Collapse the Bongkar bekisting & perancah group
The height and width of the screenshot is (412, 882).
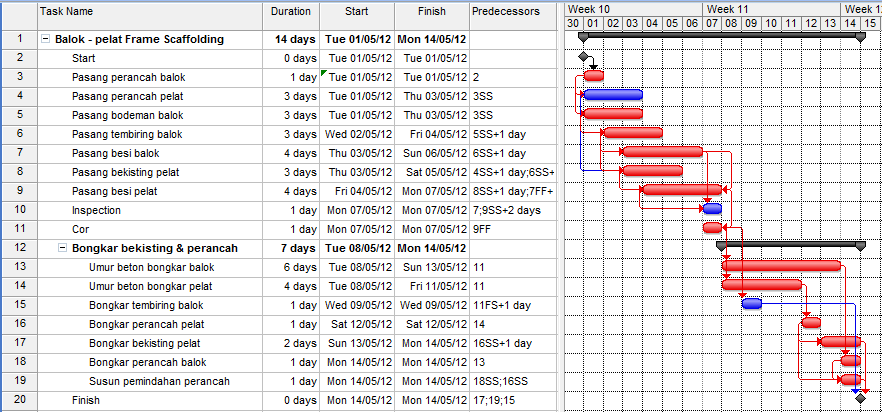62,248
